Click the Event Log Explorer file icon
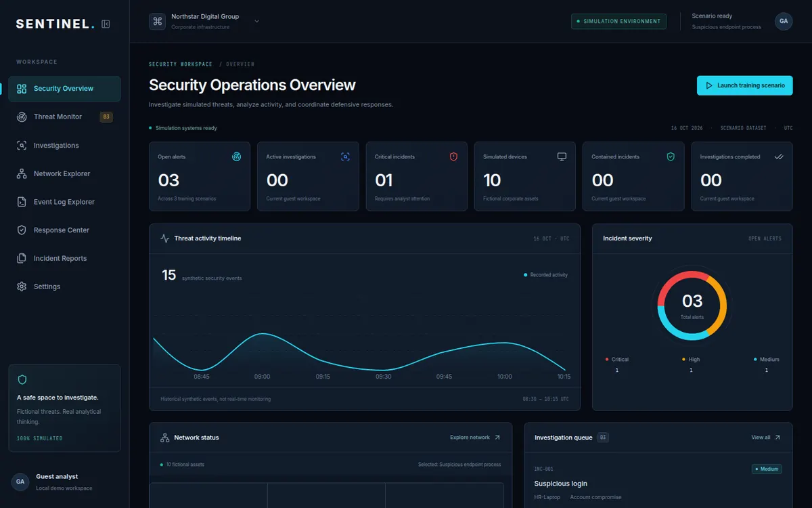Screen dimensions: 812x508 coord(22,202)
